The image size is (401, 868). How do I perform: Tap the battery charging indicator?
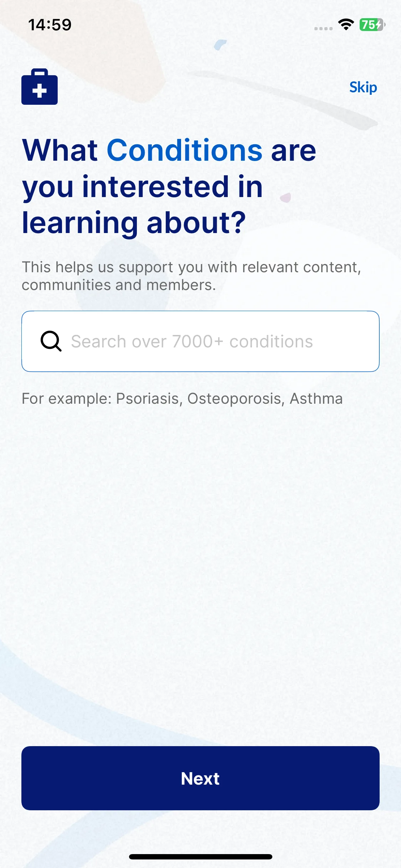pos(372,25)
